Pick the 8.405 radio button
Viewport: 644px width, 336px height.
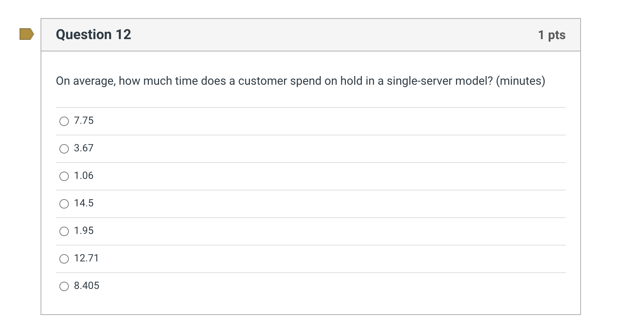click(x=64, y=286)
